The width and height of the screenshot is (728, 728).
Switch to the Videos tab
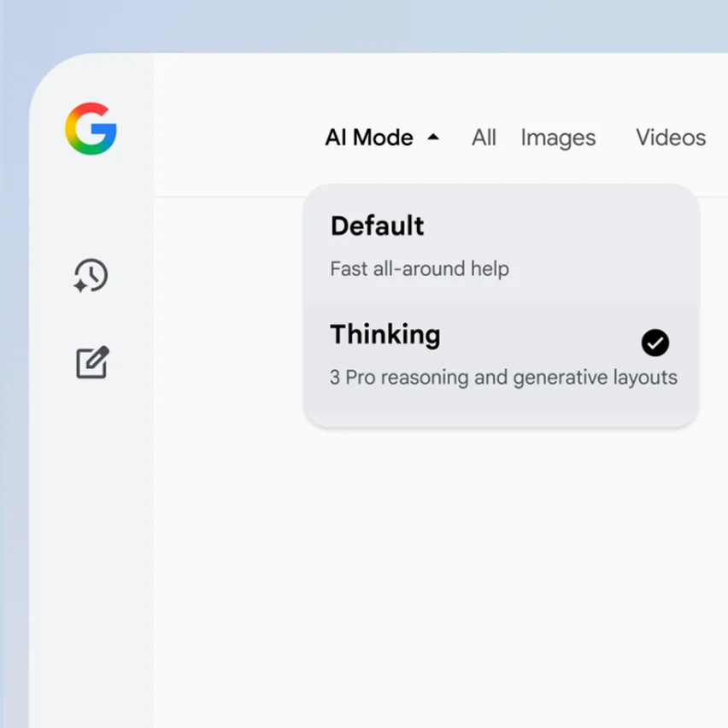click(x=671, y=138)
